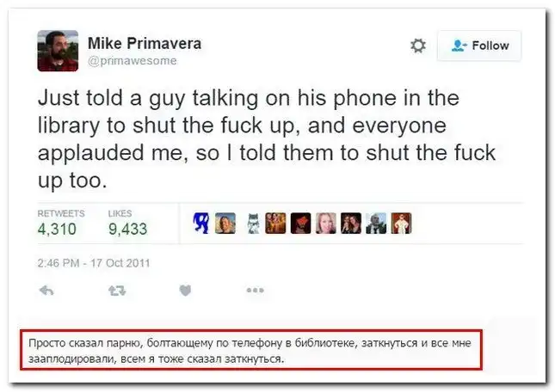
Task: Click the man outdoors liker avatar
Action: click(x=225, y=224)
